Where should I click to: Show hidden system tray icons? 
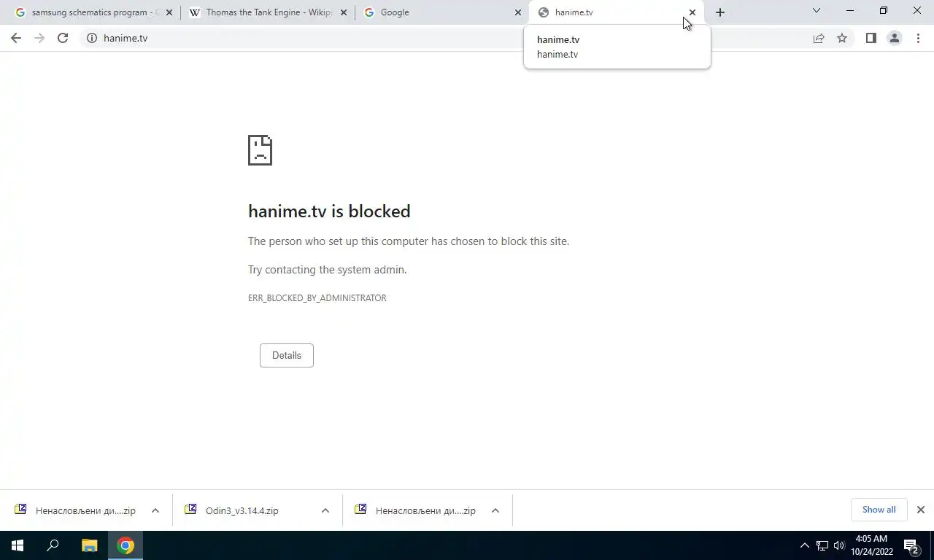(x=805, y=545)
